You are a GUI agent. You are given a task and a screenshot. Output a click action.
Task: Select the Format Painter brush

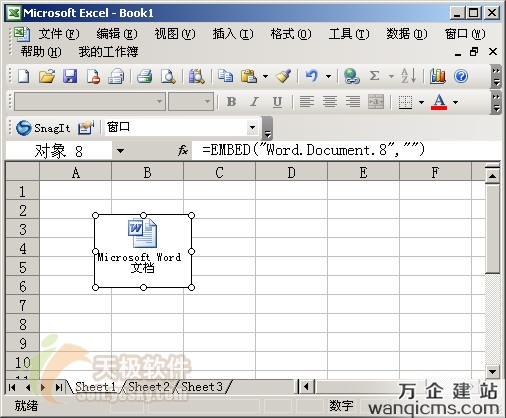coord(283,76)
